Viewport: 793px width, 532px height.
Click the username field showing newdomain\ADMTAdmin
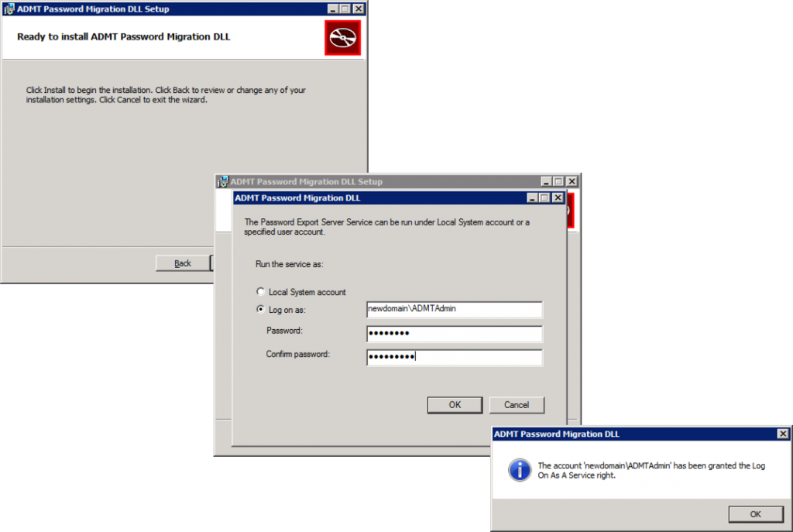[454, 309]
